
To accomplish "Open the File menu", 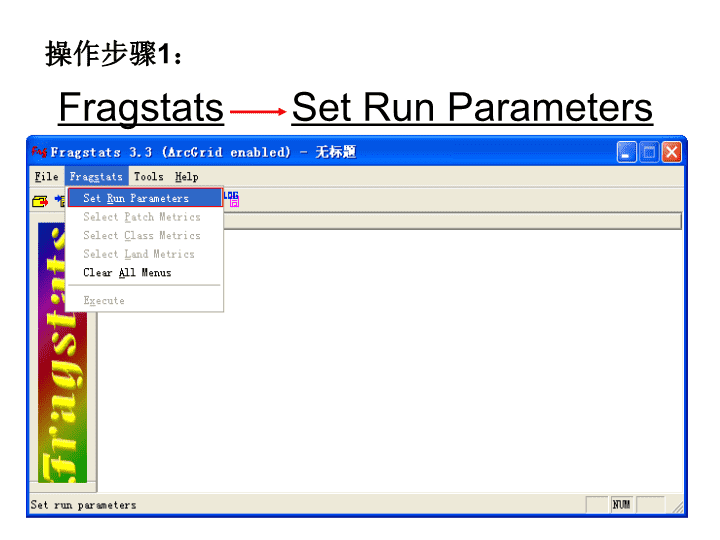I will [46, 177].
